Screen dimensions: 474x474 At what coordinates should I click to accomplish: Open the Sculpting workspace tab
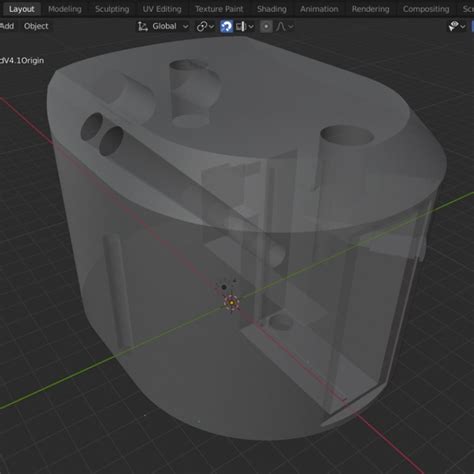point(112,9)
